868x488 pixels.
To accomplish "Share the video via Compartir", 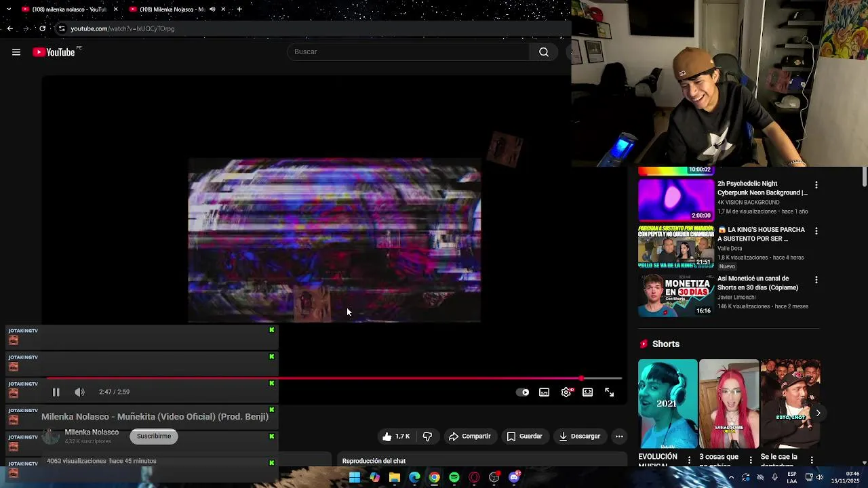I will pyautogui.click(x=470, y=436).
